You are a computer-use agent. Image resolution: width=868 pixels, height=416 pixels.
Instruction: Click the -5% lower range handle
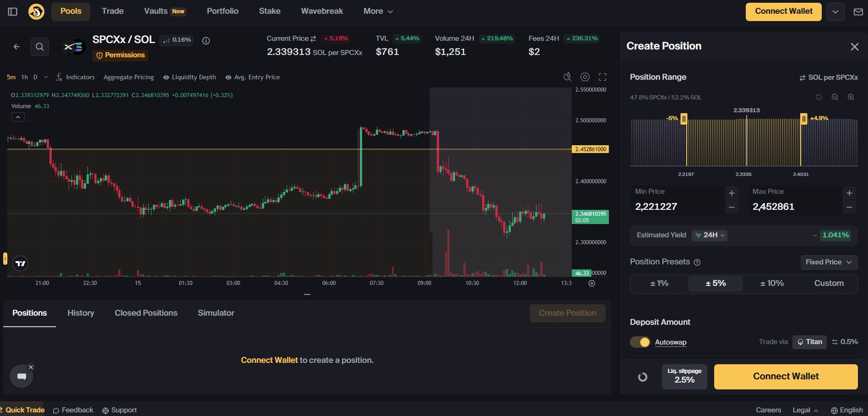pyautogui.click(x=684, y=119)
